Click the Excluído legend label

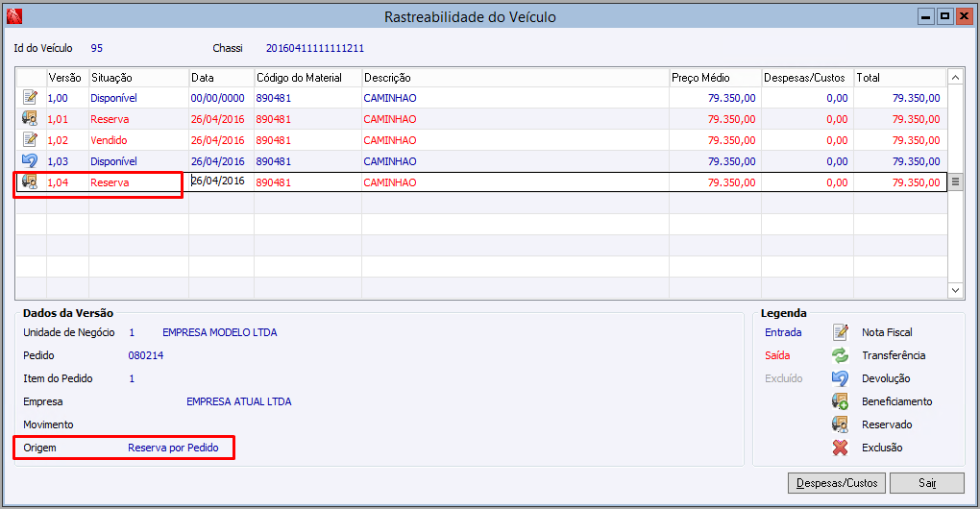(784, 378)
